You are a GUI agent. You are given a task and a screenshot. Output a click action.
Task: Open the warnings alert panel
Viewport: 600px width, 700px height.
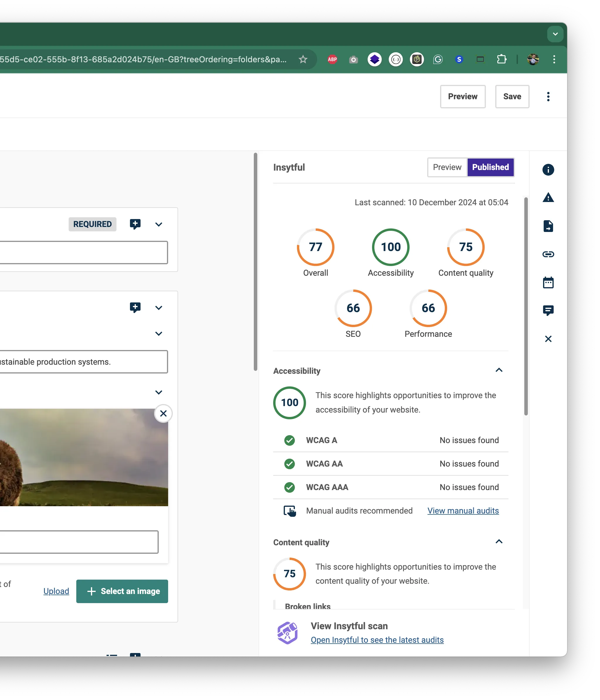[548, 198]
